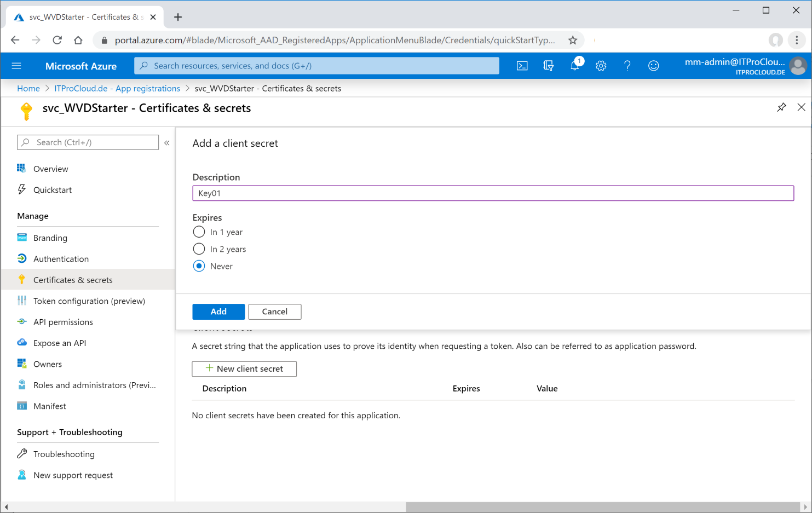Viewport: 812px width, 513px height.
Task: Click the Value column header
Action: tap(547, 389)
